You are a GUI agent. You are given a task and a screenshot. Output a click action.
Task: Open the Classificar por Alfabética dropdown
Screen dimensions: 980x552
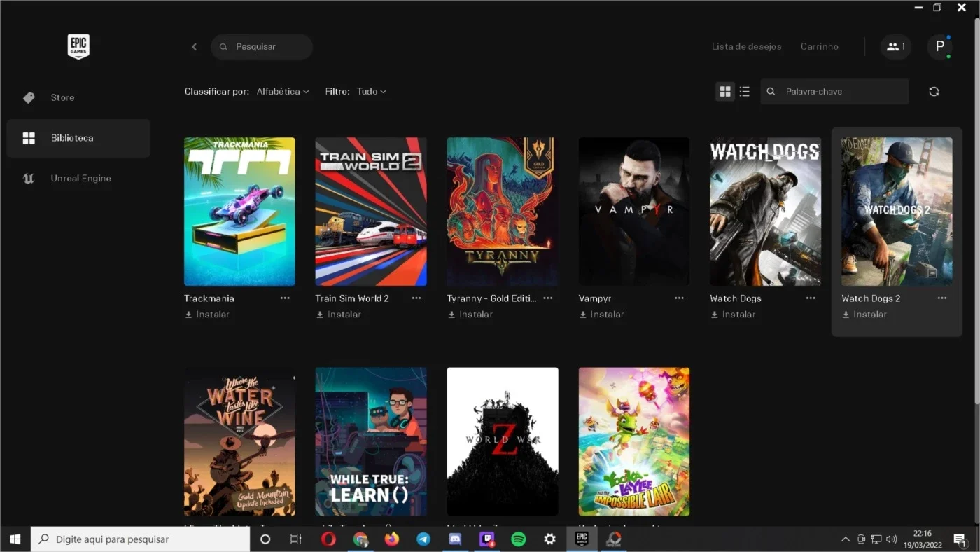point(282,92)
